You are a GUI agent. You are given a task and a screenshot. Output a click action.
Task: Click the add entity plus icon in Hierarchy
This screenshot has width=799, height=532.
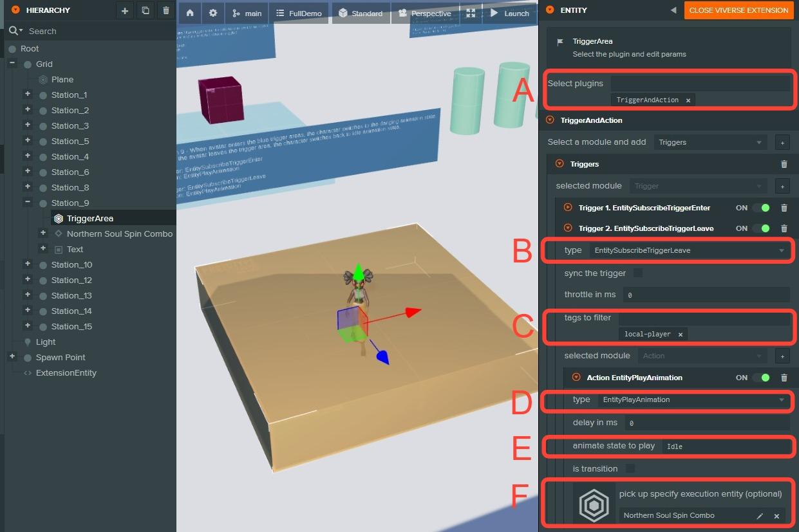click(x=125, y=10)
